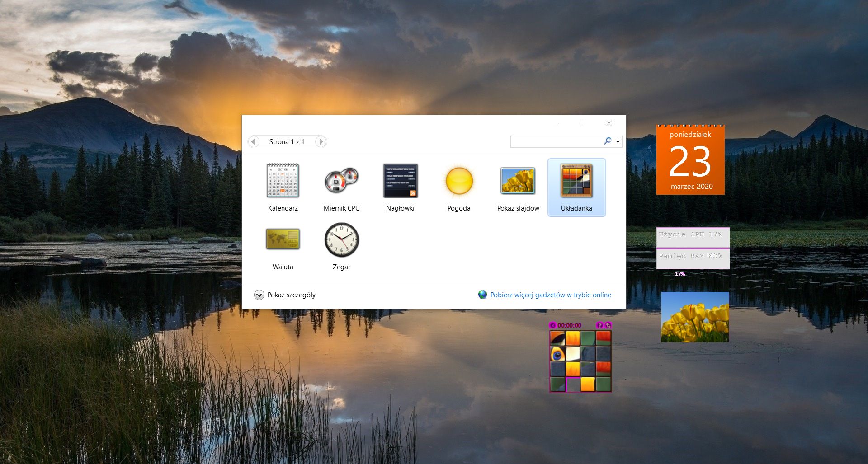This screenshot has height=464, width=868.
Task: Open the Nagłówki feed gadget
Action: point(400,181)
